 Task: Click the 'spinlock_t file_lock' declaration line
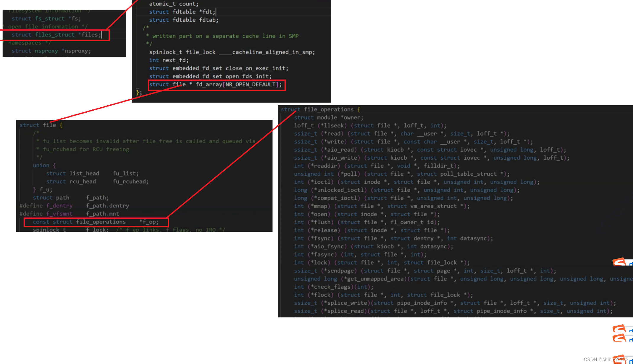click(232, 52)
